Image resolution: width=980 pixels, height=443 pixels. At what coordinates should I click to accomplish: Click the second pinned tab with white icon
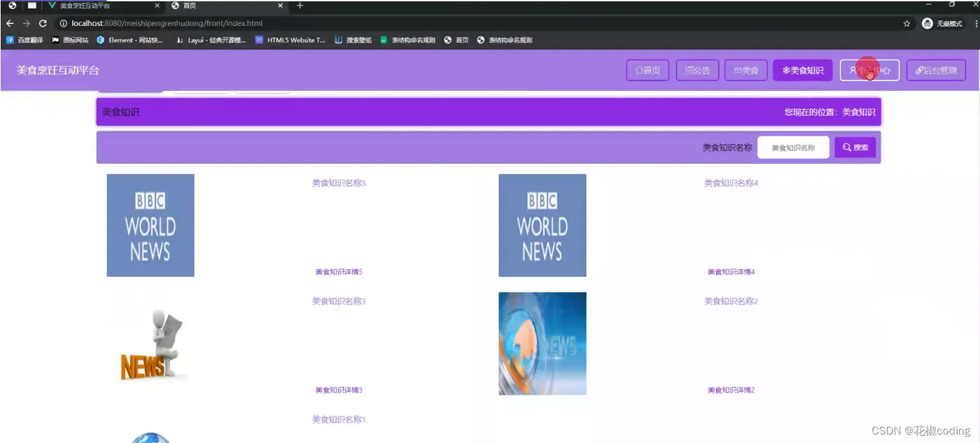(31, 6)
